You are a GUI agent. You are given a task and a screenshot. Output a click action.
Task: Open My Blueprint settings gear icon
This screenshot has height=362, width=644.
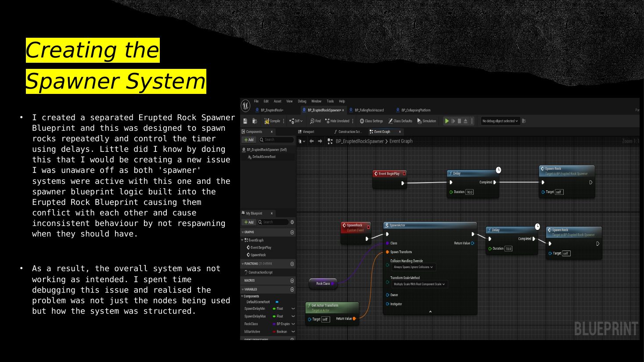point(292,222)
